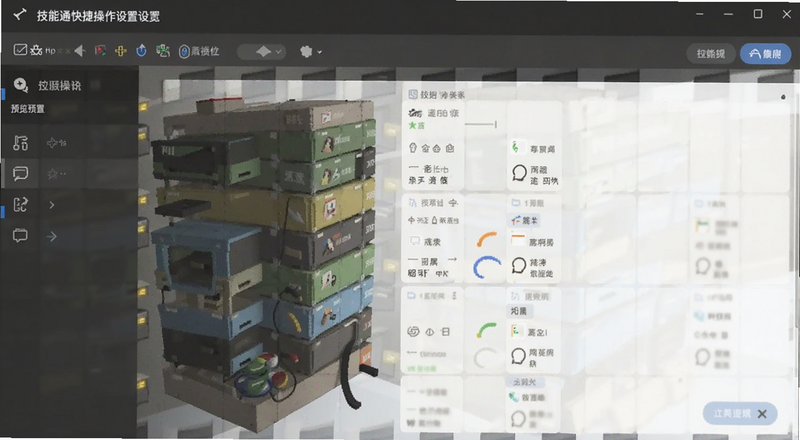Click the chat bubble beside gray arc
This screenshot has height=440, width=800.
(x=518, y=355)
